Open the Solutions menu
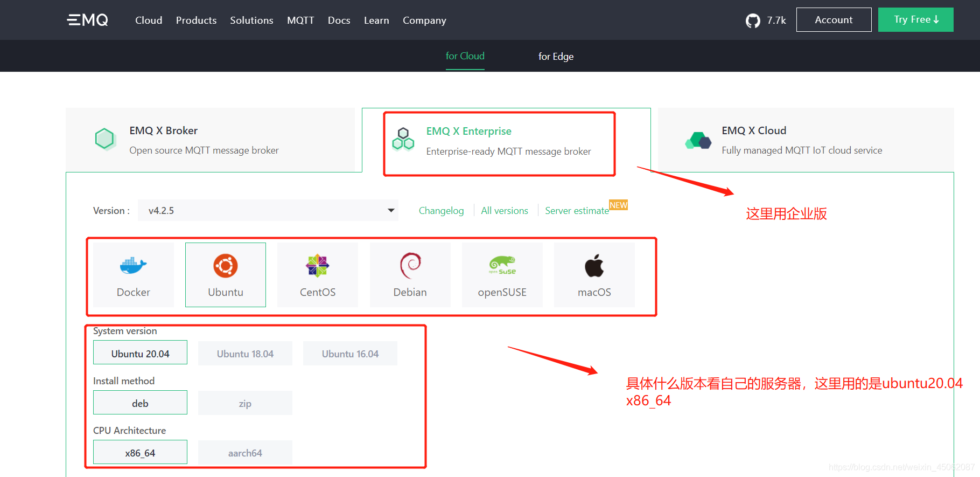 (x=251, y=20)
